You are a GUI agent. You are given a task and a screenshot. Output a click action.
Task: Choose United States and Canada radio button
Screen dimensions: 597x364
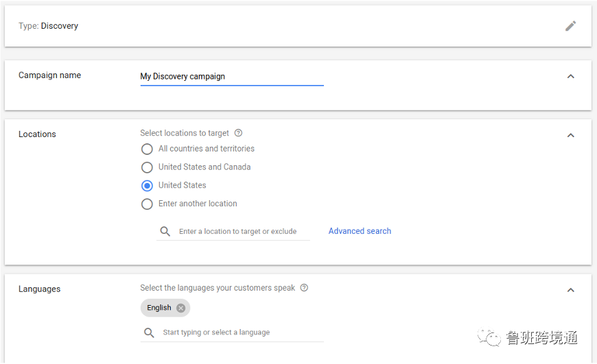point(147,167)
